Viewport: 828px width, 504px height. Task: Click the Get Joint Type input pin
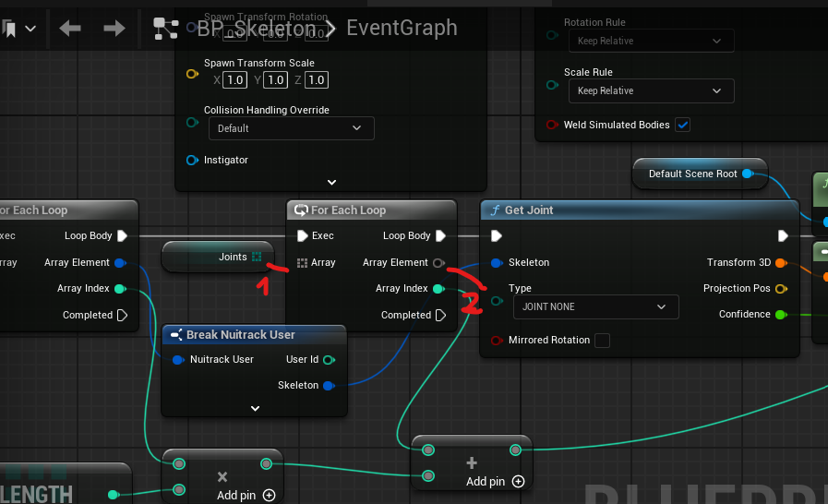tap(497, 301)
